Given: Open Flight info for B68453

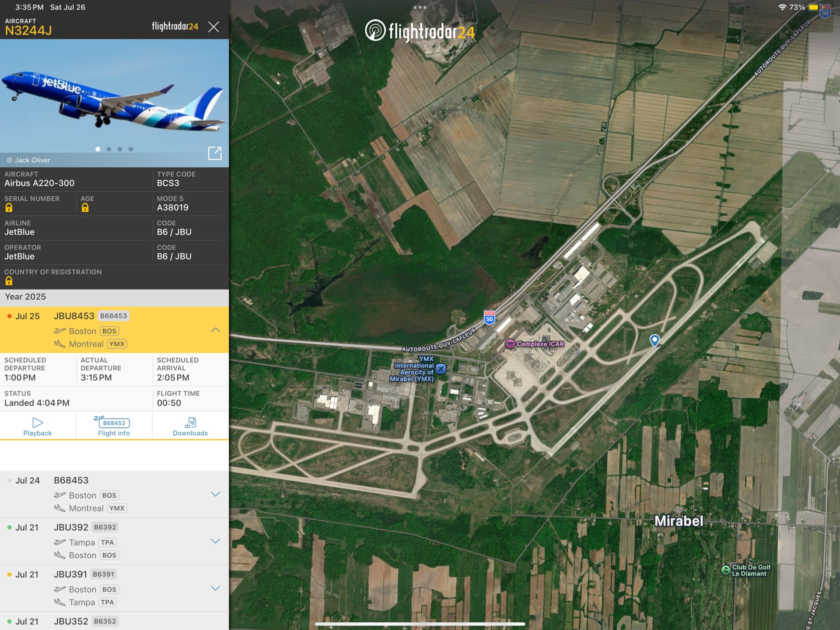Looking at the screenshot, I should tap(114, 426).
